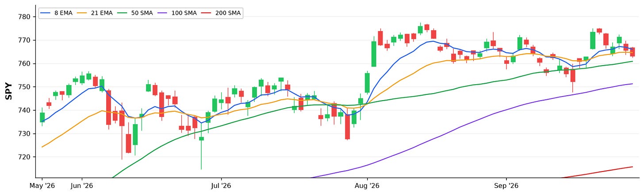The image size is (644, 195).
Task: Select the Aug '26 x-axis label
Action: (367, 185)
